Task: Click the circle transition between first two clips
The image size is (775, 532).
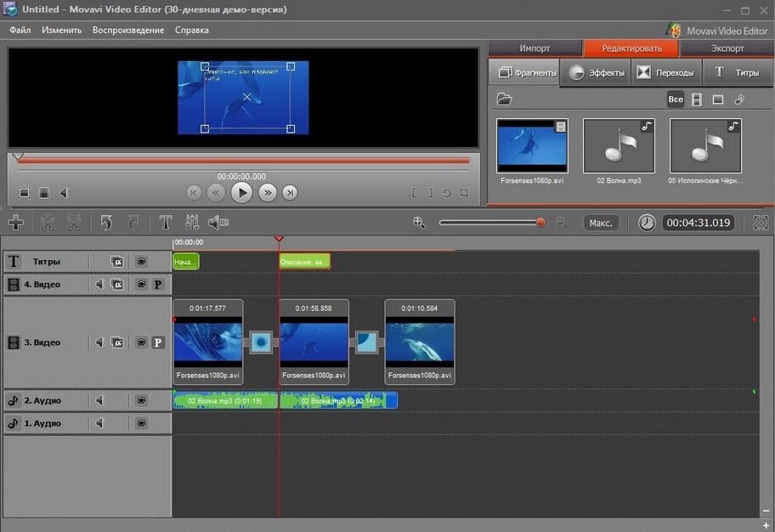Action: coord(261,342)
